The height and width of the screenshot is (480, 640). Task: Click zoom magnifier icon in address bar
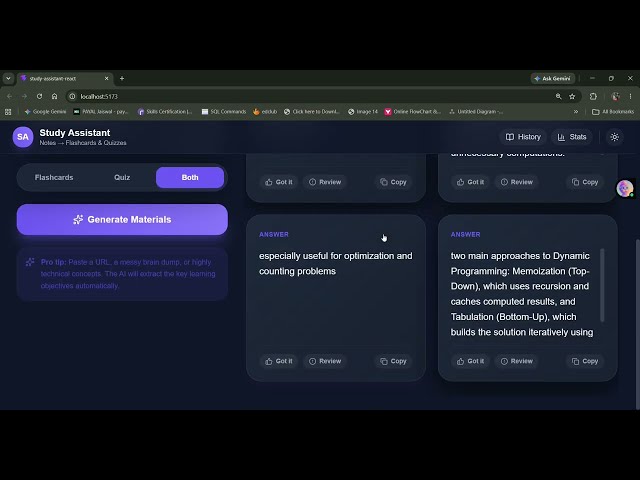[558, 96]
